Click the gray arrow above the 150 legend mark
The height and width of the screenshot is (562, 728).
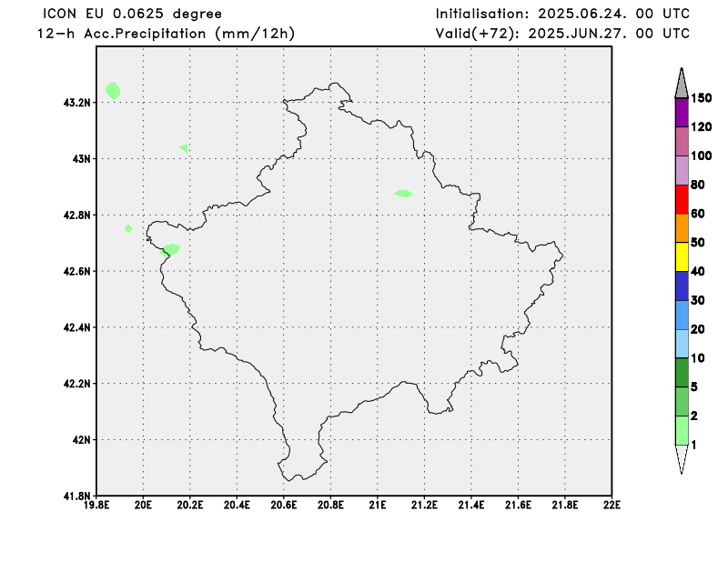(x=682, y=83)
